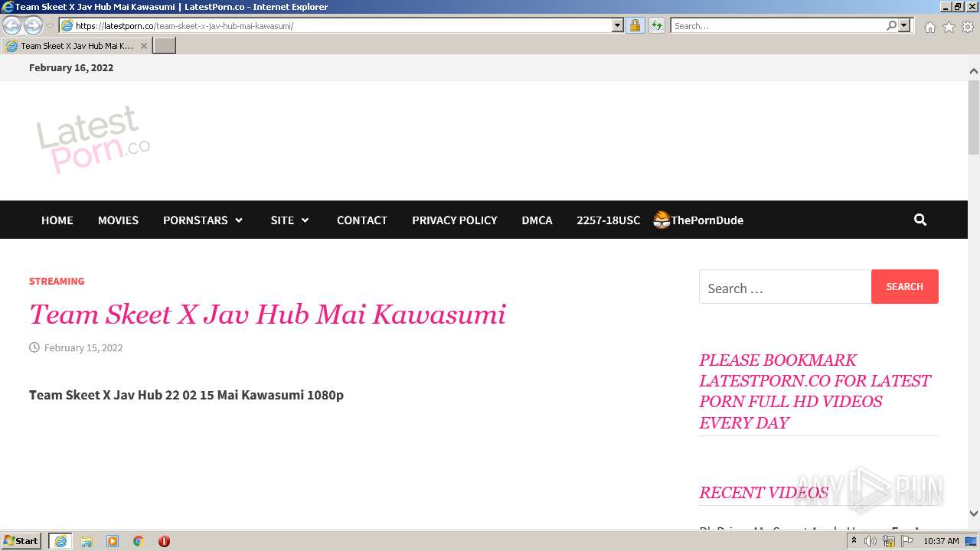Image resolution: width=980 pixels, height=551 pixels.
Task: Open the Chrome taskbar icon
Action: pyautogui.click(x=139, y=541)
